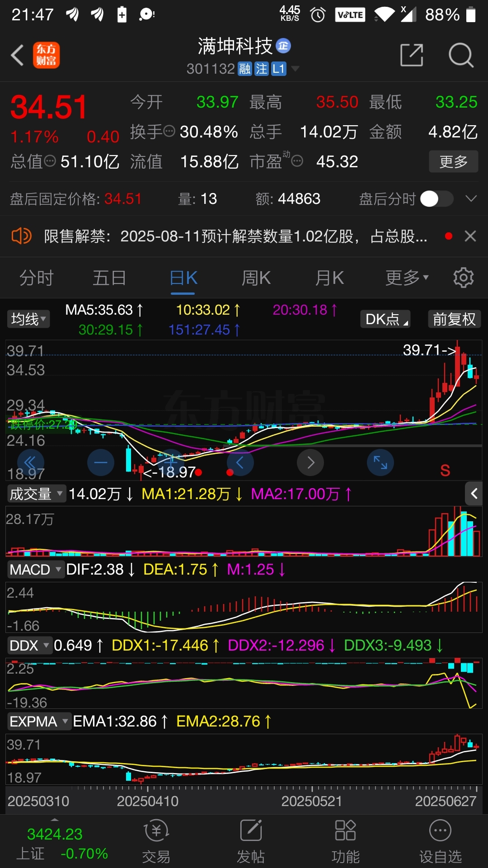The height and width of the screenshot is (868, 488).
Task: Open the 交易 trading section
Action: tap(156, 841)
